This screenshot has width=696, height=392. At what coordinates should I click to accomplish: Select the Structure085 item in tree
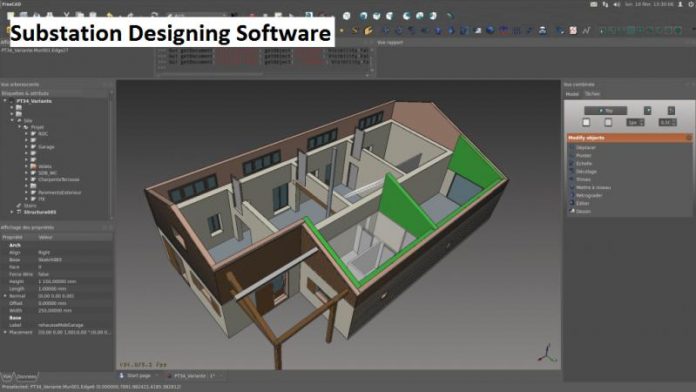[40, 212]
